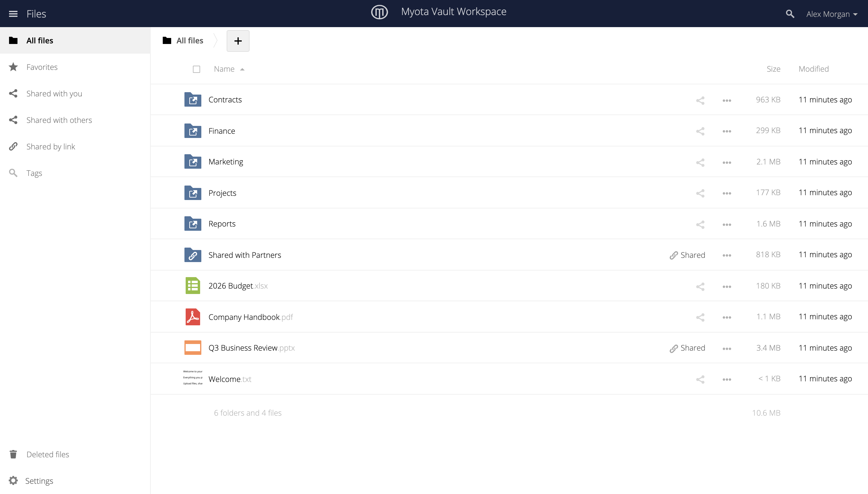Open the Company Handbook PDF icon
Screen dimensions: 868x494
coord(193,317)
